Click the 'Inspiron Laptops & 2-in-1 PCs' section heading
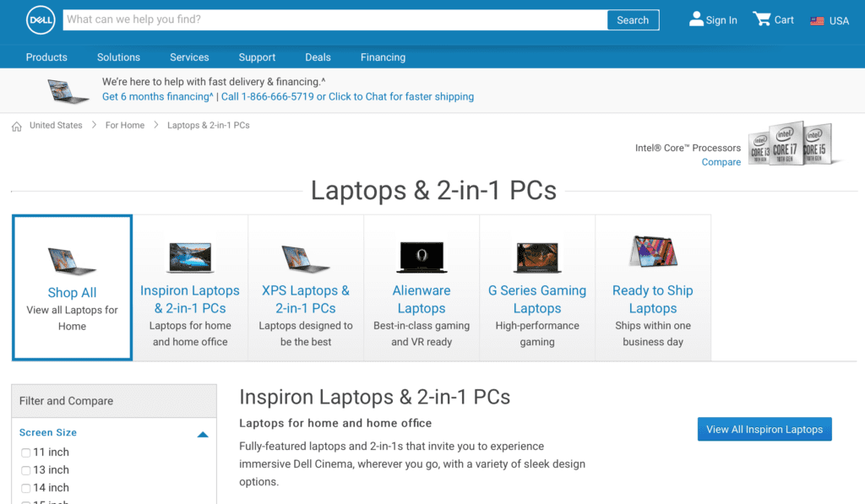Image resolution: width=865 pixels, height=504 pixels. [374, 397]
